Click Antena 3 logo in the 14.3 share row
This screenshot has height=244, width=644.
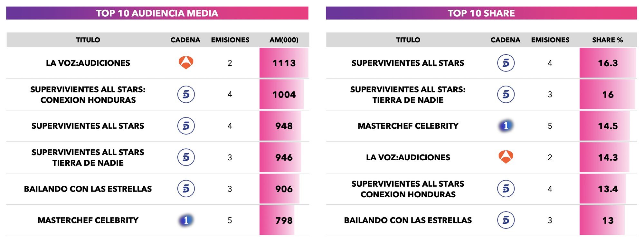[x=506, y=157]
